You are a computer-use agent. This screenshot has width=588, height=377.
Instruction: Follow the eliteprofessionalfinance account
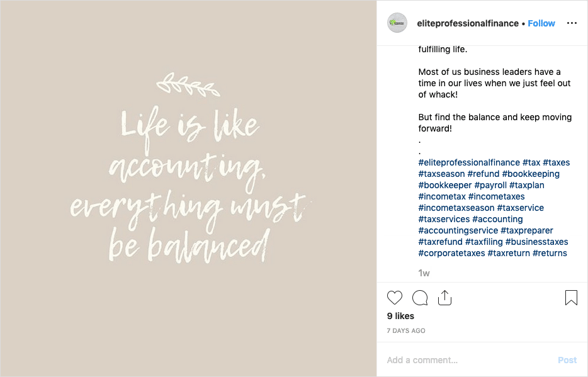pyautogui.click(x=541, y=23)
